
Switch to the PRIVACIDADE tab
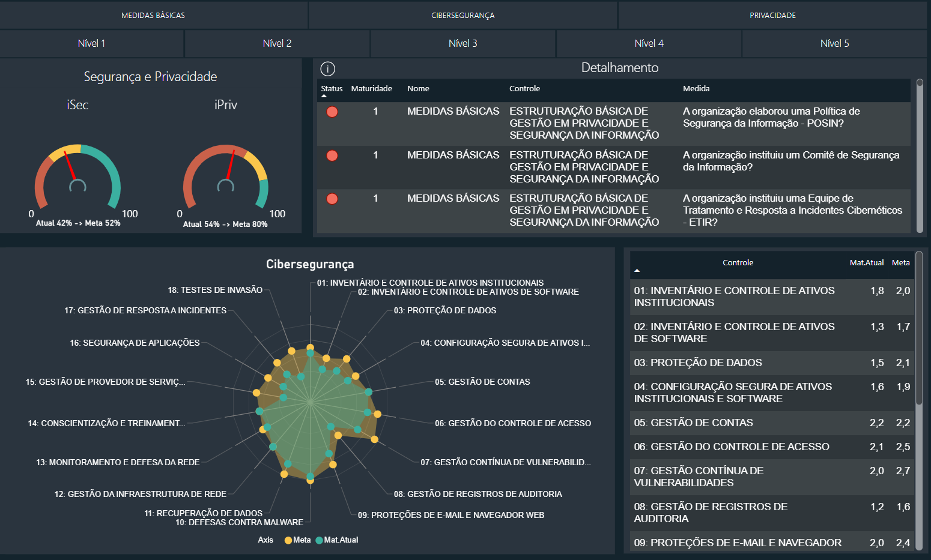tap(772, 16)
